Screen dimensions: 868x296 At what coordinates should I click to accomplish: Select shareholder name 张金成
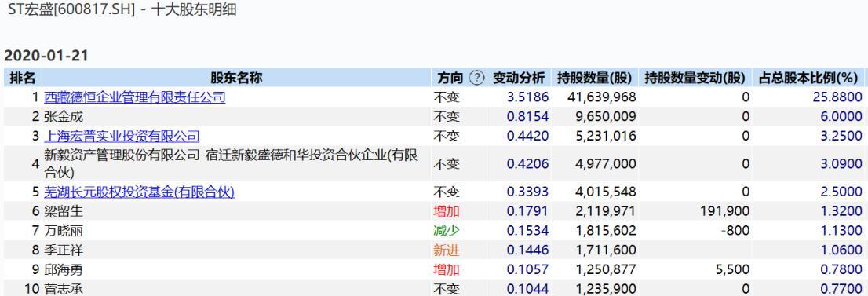click(64, 117)
